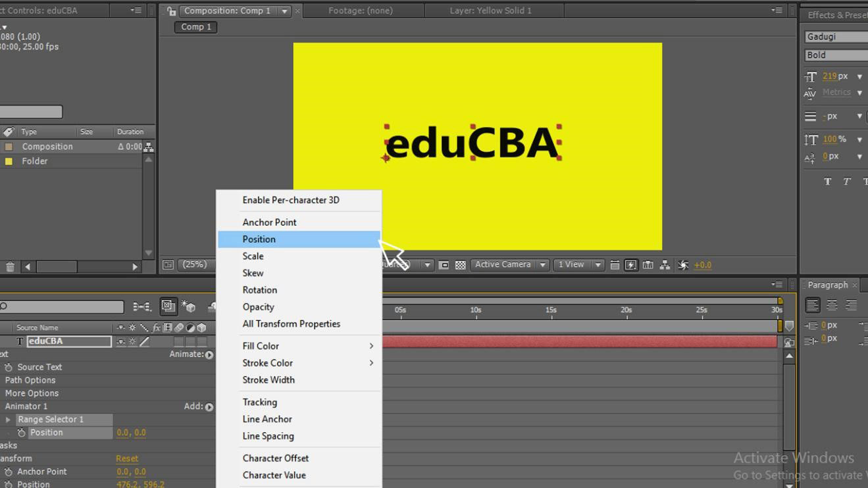This screenshot has width=868, height=488.
Task: Open the font size dropdown arrow
Action: click(859, 77)
